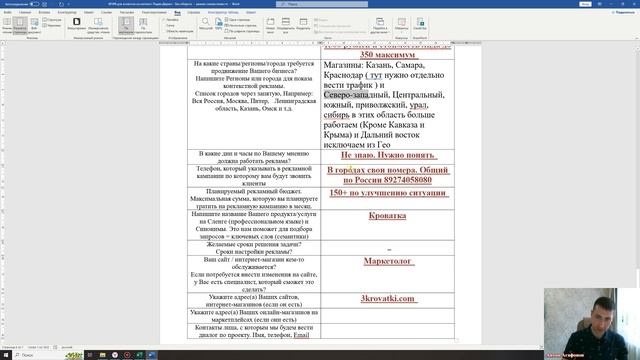Click the title bar search box

point(322,4)
